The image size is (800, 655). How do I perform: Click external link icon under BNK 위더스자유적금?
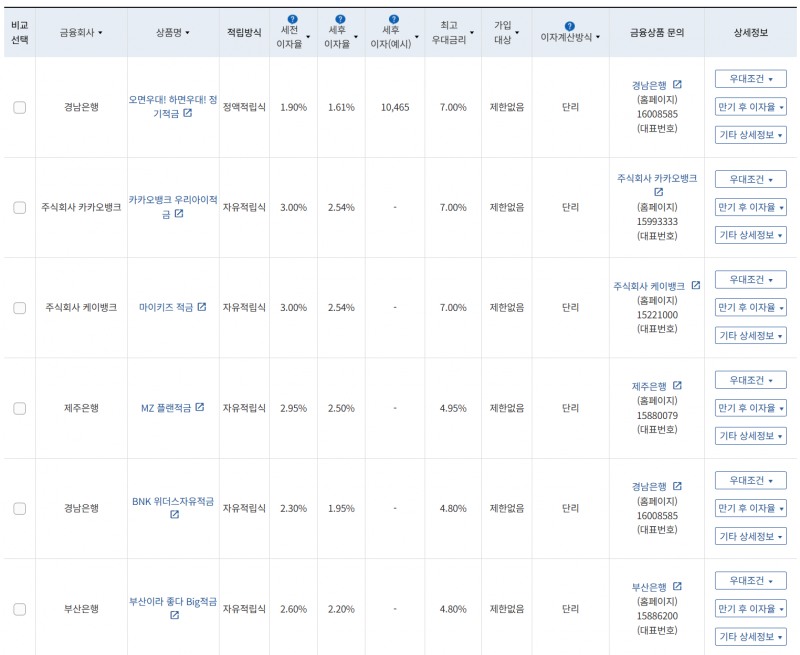(174, 514)
